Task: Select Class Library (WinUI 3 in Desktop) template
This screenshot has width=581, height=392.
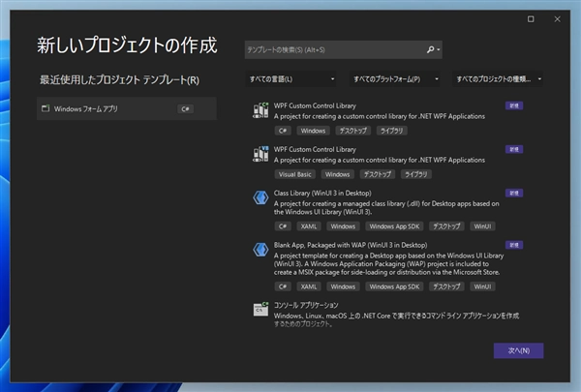Action: 322,193
